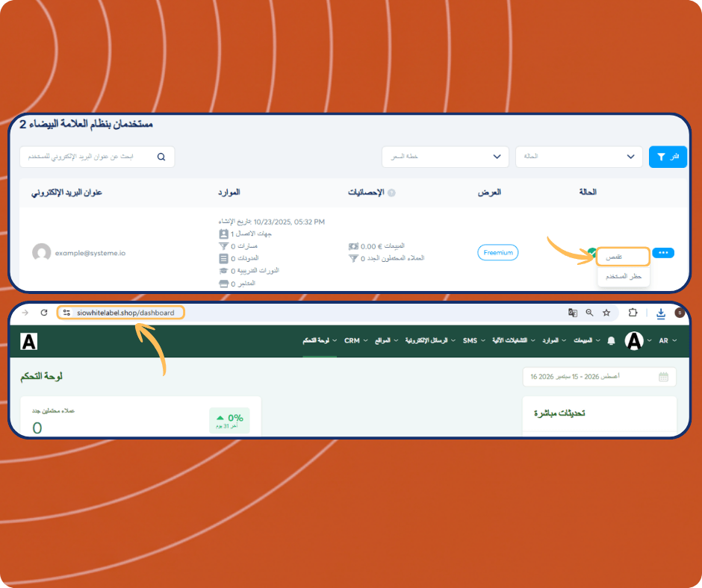The image size is (702, 588).
Task: Click the blue filter button
Action: [x=668, y=157]
